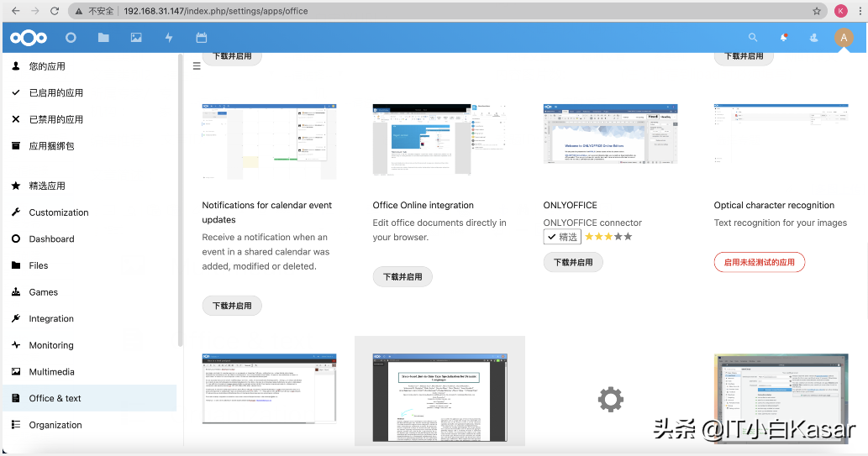This screenshot has width=868, height=456.
Task: Open Organization category
Action: click(x=90, y=425)
